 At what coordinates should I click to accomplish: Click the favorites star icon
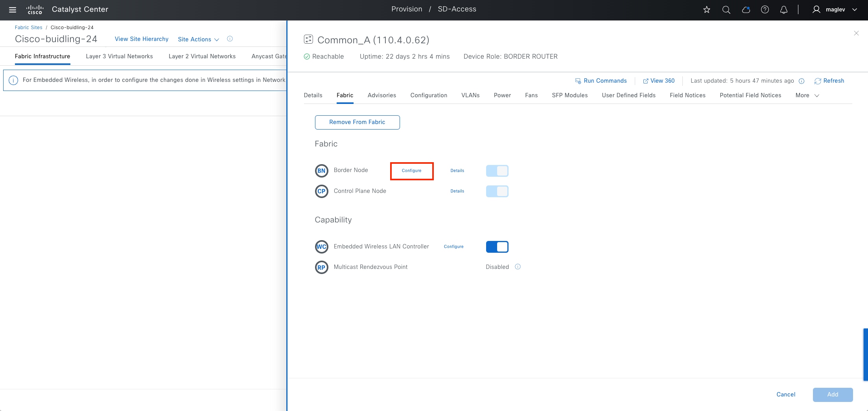(707, 9)
